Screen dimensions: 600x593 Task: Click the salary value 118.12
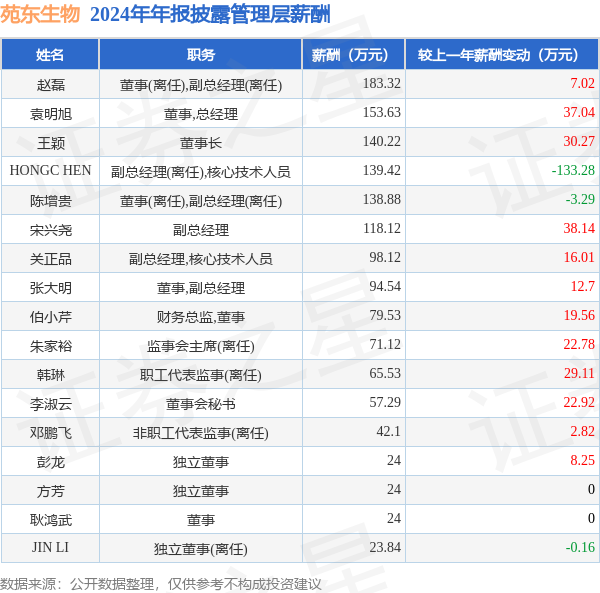[x=382, y=228]
